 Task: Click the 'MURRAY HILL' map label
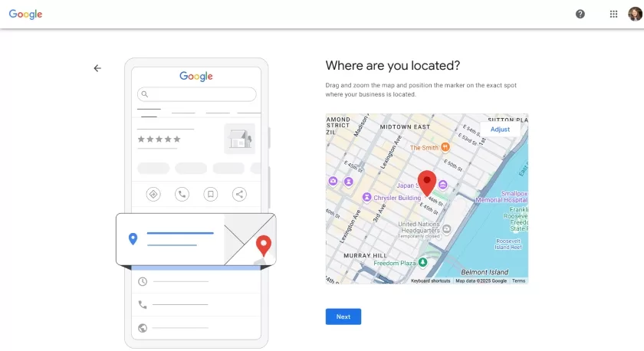point(365,255)
